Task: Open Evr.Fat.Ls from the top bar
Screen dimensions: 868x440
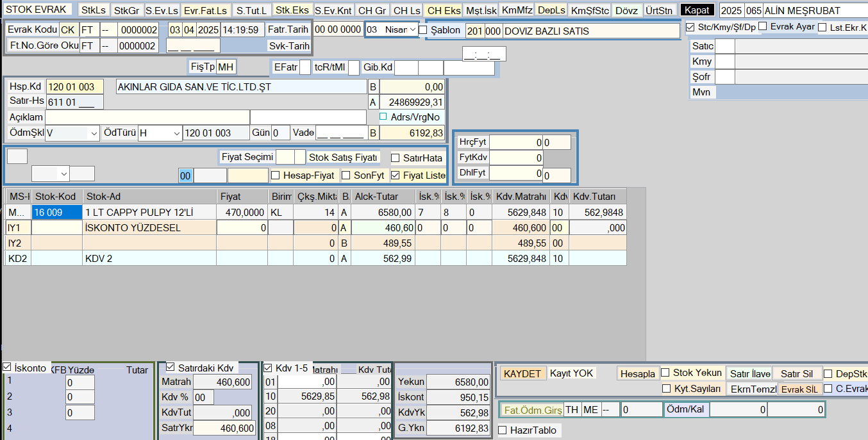Action: [x=205, y=10]
